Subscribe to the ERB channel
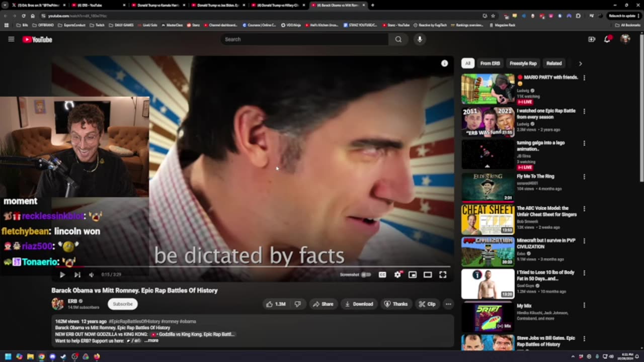Viewport: 644px width, 362px height. click(x=123, y=304)
